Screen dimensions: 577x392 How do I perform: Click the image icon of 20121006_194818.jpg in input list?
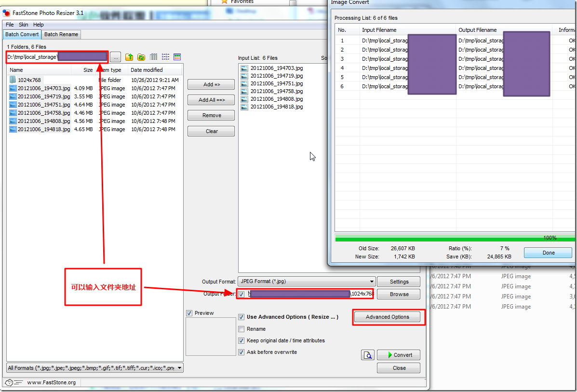[244, 107]
